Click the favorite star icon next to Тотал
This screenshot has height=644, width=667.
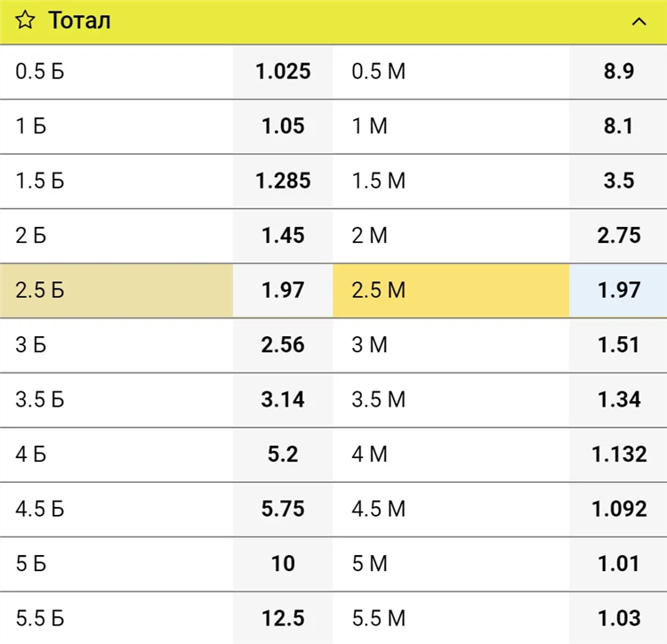25,20
